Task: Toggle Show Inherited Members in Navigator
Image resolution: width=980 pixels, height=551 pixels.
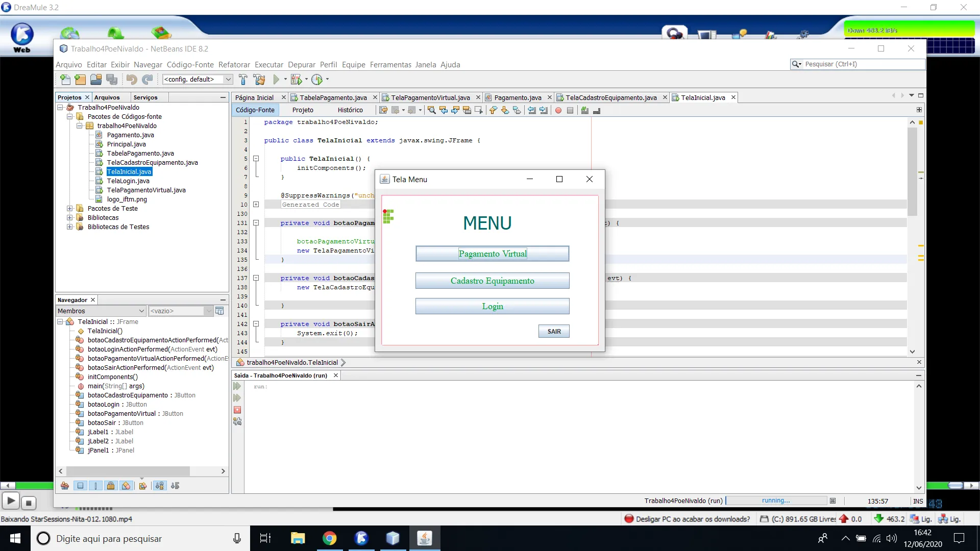Action: 65,486
